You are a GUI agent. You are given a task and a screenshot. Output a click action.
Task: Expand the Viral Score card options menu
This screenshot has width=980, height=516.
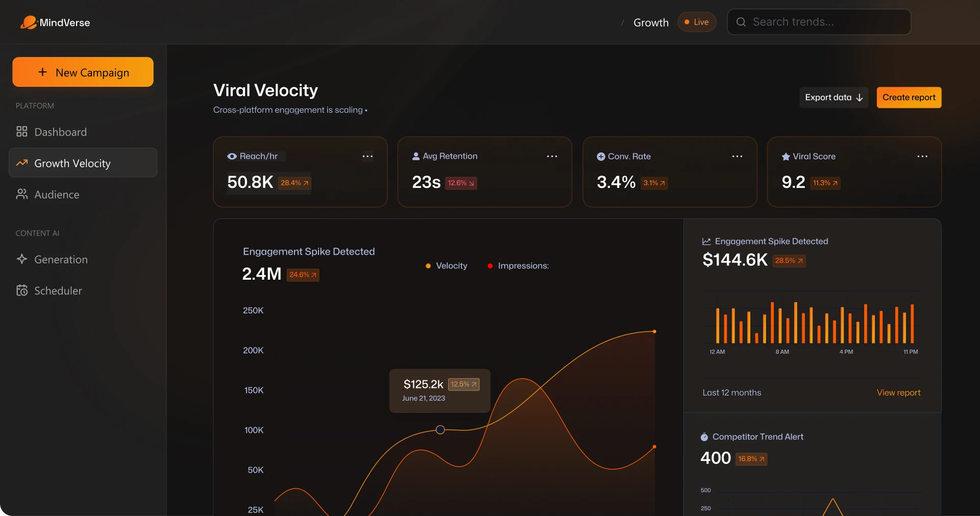coord(922,157)
